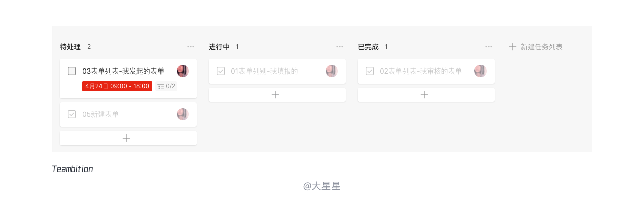Click the red 4月24日 09:00 - 18:00 due date tag
This screenshot has width=644, height=206.
point(117,86)
